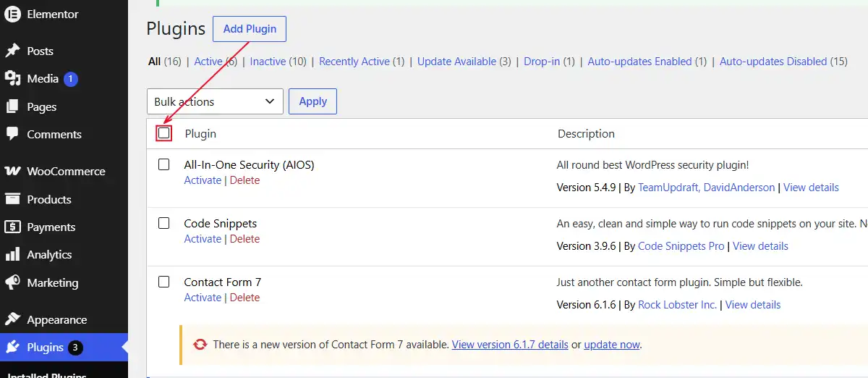Image resolution: width=868 pixels, height=378 pixels.
Task: Open the TeamUpdraft, DavidAnderson author link
Action: tap(706, 188)
